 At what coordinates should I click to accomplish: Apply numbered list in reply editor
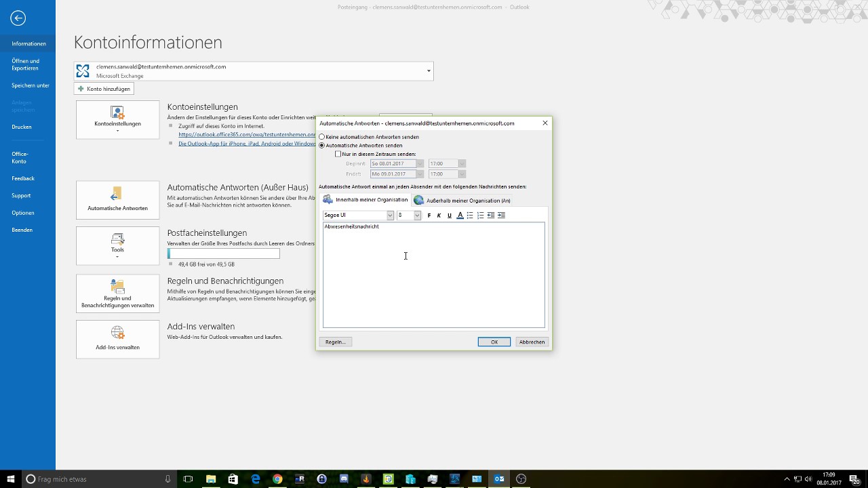[x=480, y=216]
